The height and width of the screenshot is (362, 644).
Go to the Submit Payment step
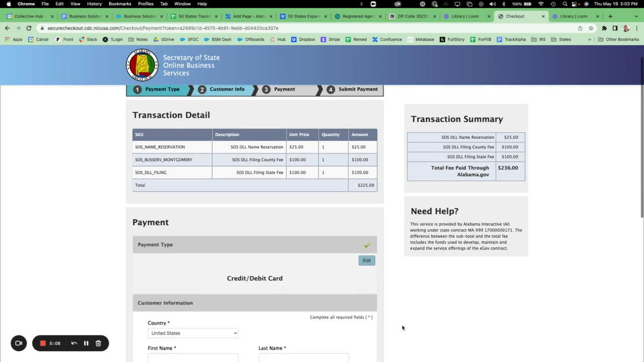352,89
